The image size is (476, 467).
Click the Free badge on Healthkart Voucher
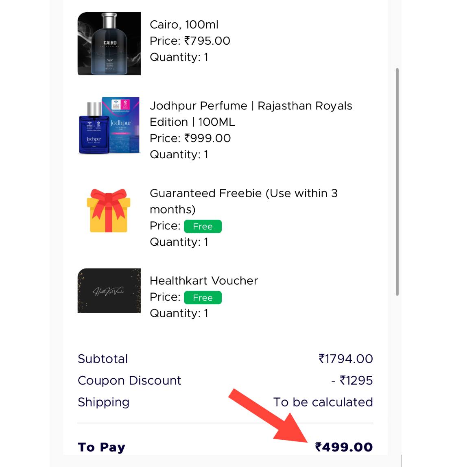click(203, 297)
